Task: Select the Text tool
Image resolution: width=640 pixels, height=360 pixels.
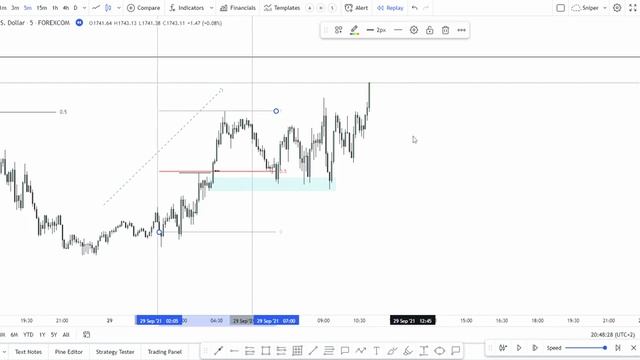Action: pos(376,350)
